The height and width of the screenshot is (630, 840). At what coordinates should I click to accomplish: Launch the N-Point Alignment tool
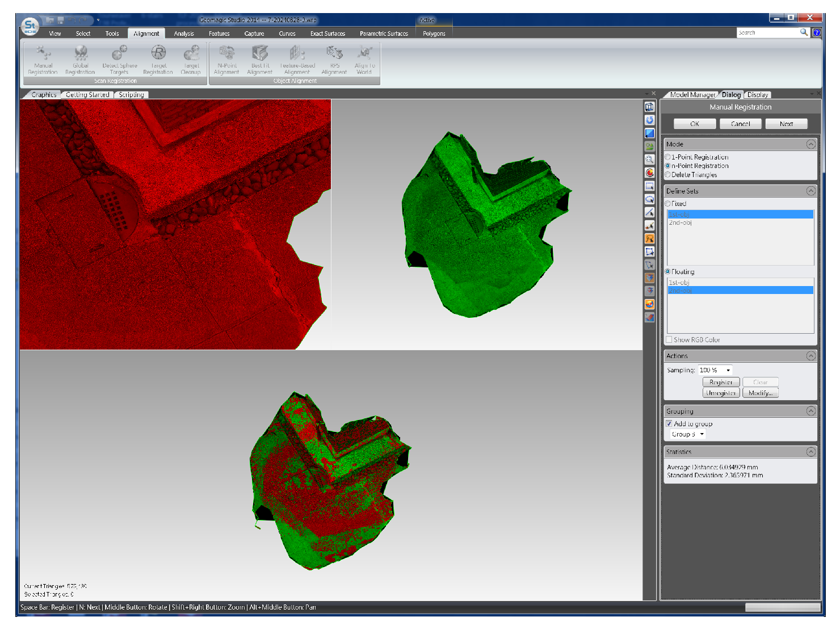[x=226, y=60]
